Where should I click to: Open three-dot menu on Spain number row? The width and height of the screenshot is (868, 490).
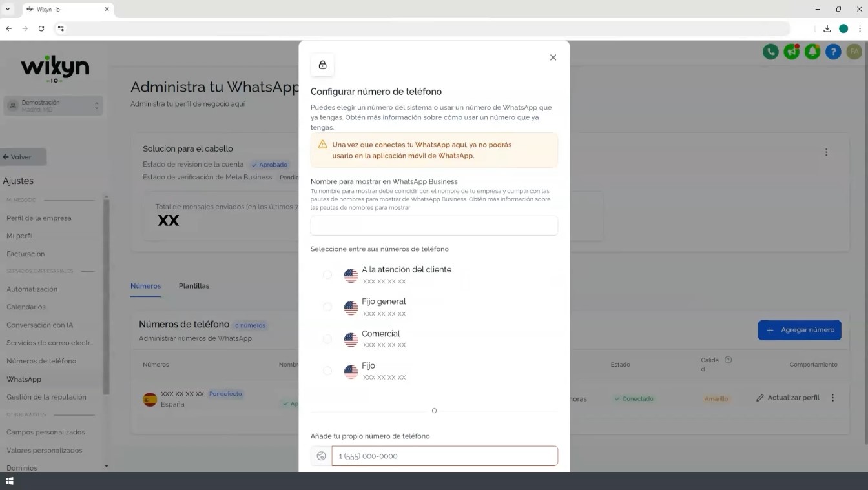click(832, 398)
